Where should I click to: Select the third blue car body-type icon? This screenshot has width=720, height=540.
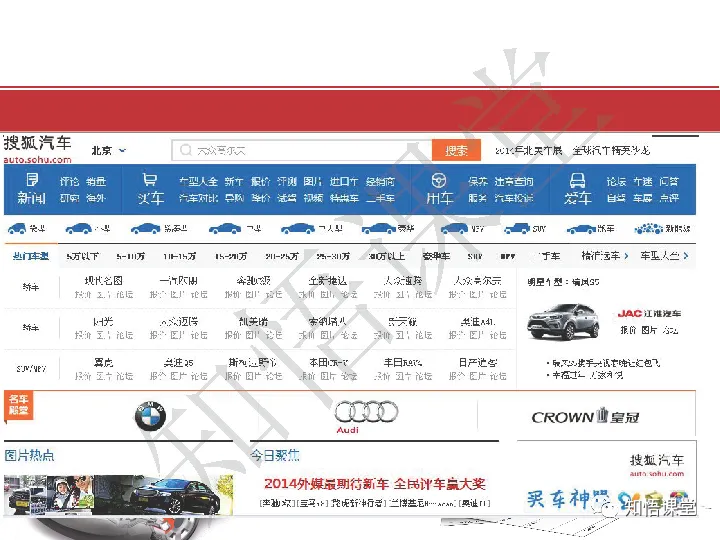click(146, 228)
